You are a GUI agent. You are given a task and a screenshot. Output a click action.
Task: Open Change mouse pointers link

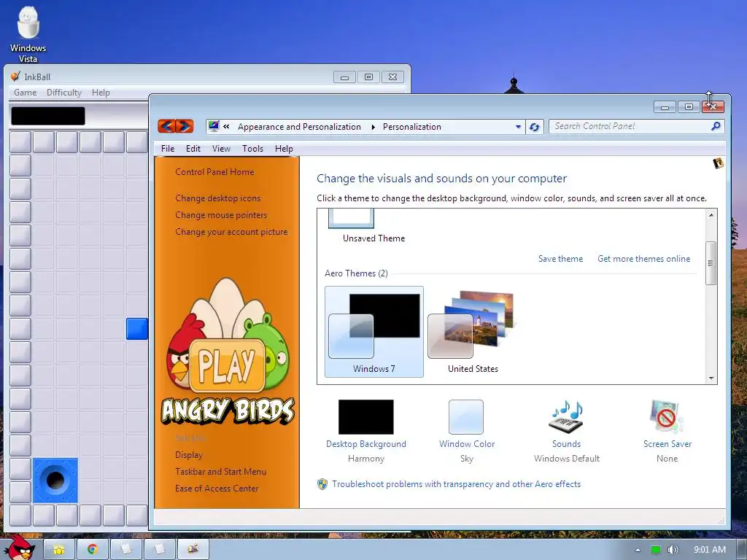point(221,215)
